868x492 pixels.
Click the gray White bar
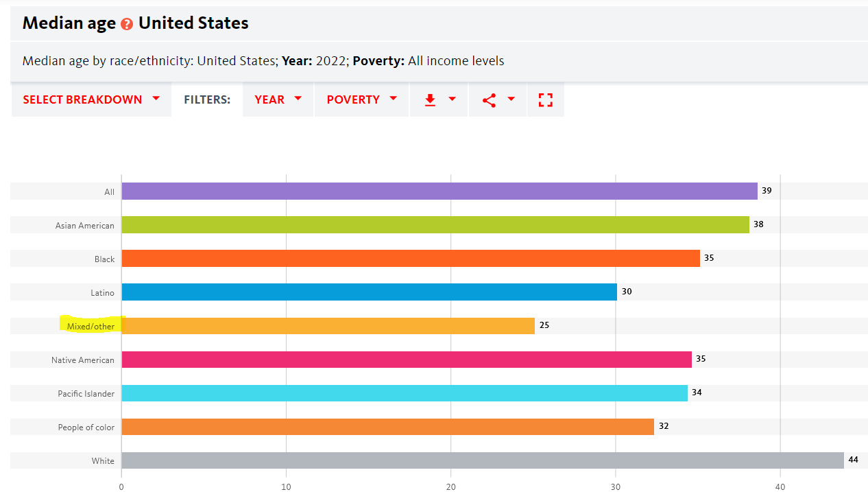tap(483, 460)
